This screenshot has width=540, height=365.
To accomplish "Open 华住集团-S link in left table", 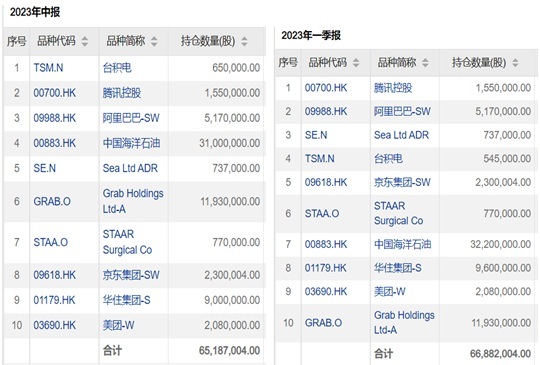I will click(126, 300).
